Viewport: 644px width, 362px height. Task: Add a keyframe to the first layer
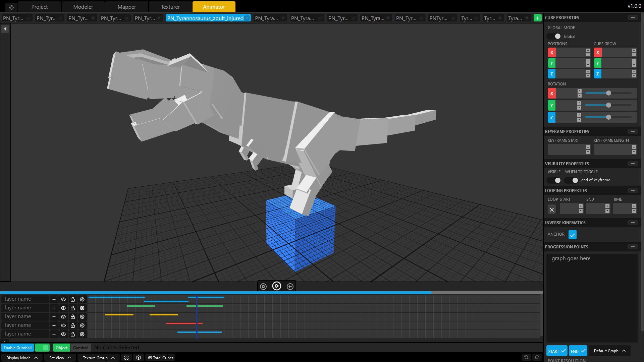pos(54,299)
